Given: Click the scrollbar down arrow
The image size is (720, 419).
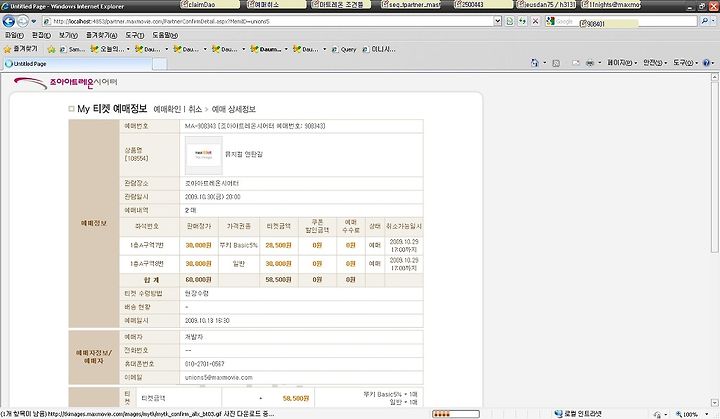Looking at the screenshot, I should (714, 402).
